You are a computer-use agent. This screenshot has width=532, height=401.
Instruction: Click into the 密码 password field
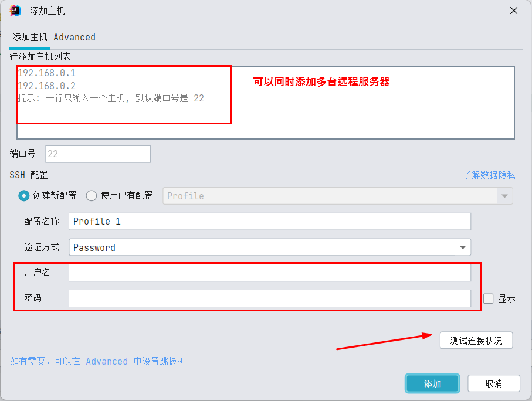pos(270,298)
